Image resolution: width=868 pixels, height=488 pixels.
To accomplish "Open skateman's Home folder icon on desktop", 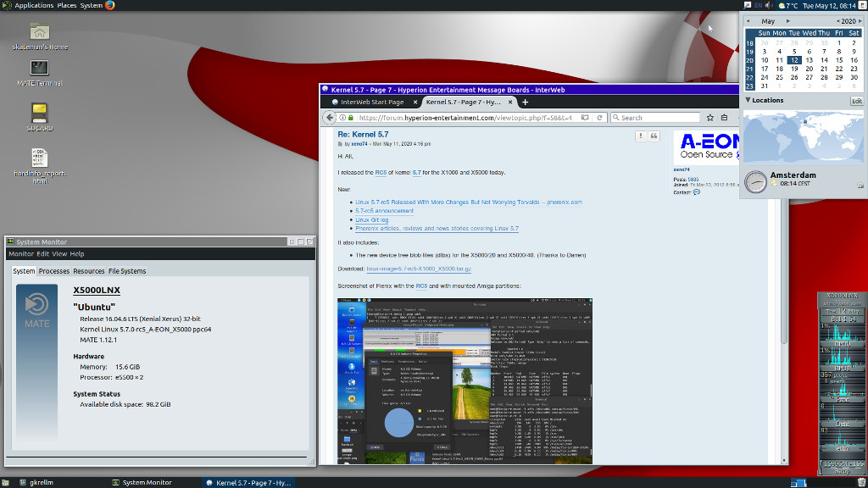I will (x=39, y=31).
